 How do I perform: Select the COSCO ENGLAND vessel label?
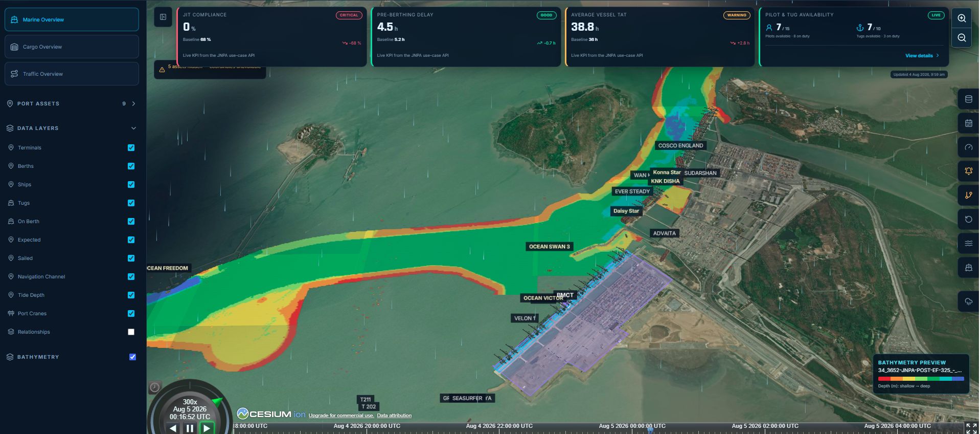(x=680, y=145)
